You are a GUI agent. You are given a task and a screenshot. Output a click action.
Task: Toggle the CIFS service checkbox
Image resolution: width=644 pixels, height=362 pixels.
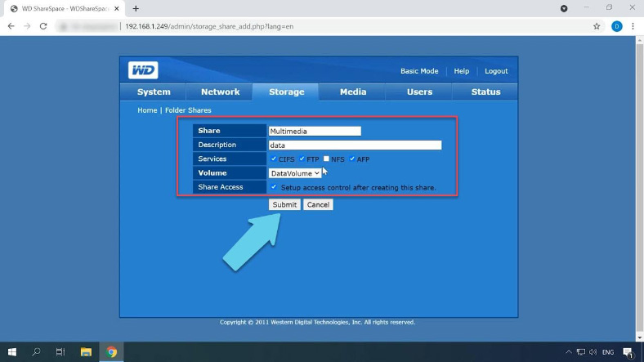(274, 159)
